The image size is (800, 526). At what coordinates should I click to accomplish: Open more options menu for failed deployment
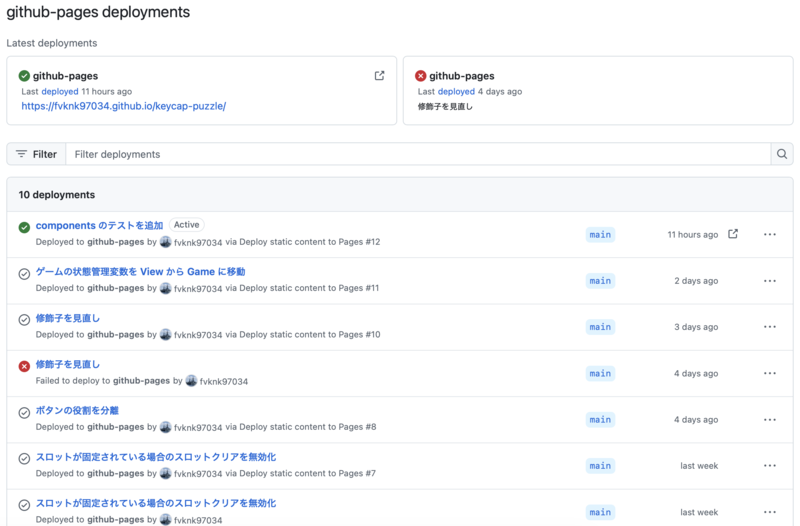coord(770,373)
